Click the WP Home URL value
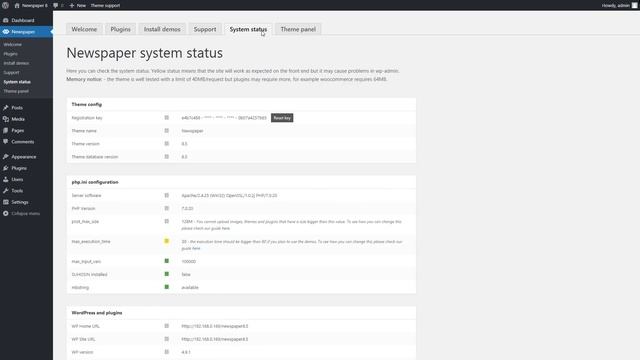This screenshot has height=360, width=640. 215,326
